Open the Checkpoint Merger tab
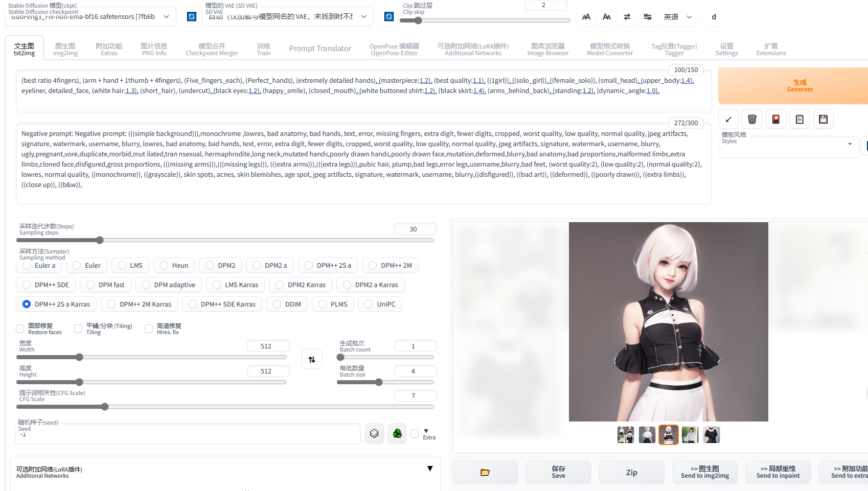This screenshot has height=491, width=868. tap(212, 49)
